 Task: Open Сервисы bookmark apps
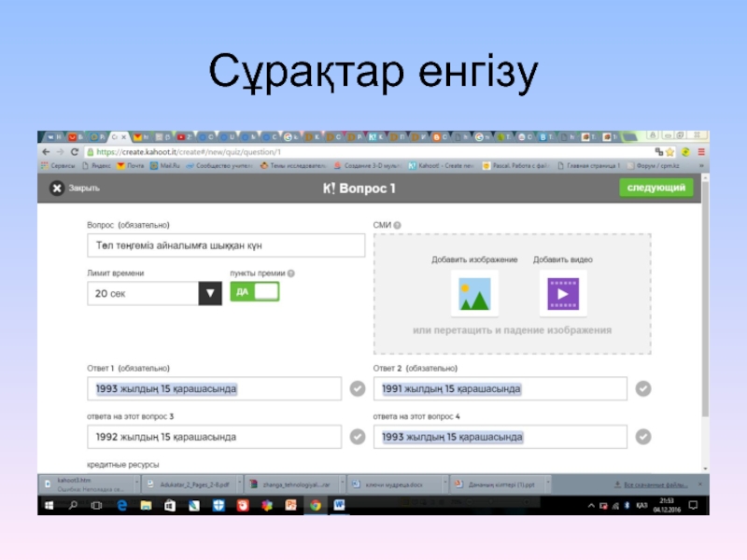[x=58, y=166]
